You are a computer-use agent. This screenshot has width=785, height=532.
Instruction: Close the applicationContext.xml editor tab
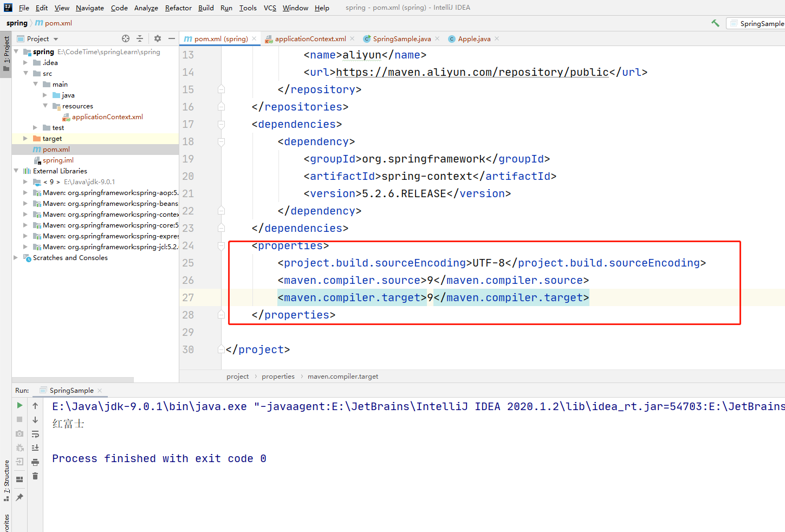(x=352, y=38)
